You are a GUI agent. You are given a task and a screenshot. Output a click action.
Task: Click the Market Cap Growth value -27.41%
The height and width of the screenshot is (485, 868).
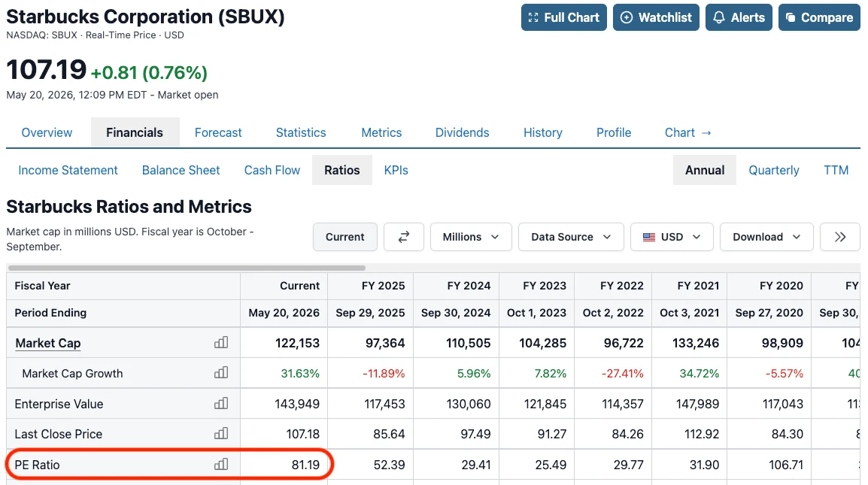click(x=622, y=374)
